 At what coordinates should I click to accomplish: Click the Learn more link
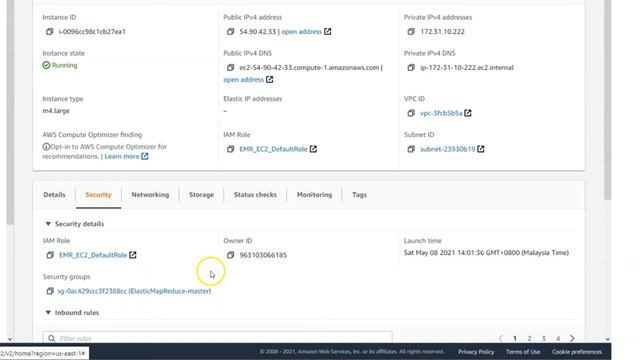[122, 156]
